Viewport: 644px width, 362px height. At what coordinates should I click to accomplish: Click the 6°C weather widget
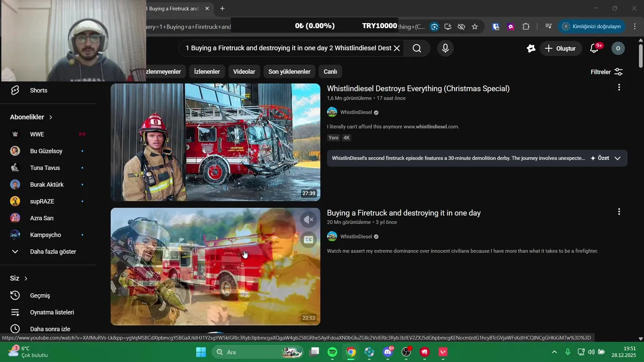click(28, 352)
